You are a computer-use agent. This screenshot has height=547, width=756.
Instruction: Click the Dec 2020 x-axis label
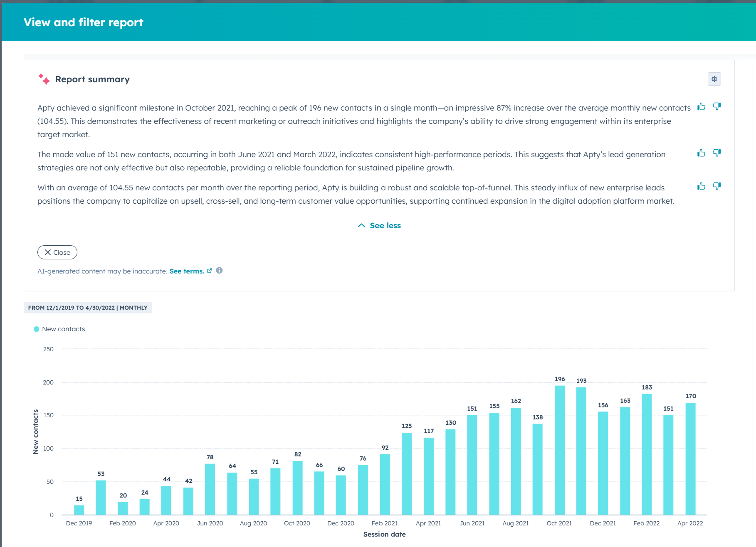tap(341, 523)
